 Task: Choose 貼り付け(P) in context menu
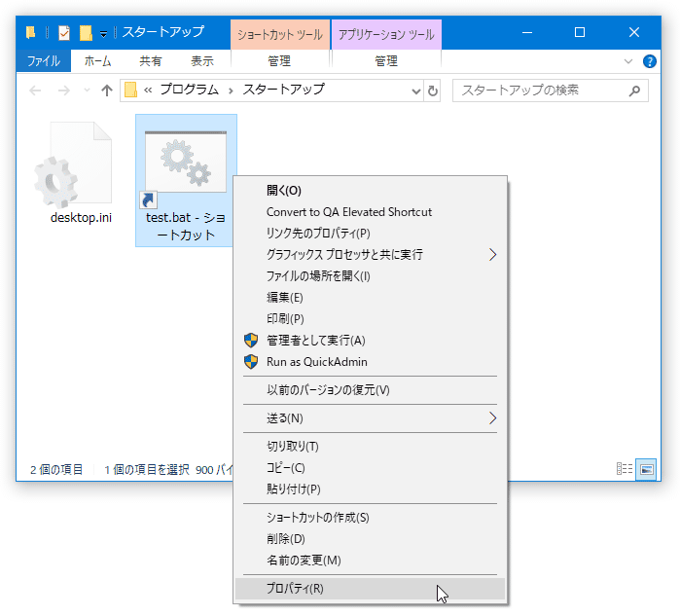coord(370,489)
